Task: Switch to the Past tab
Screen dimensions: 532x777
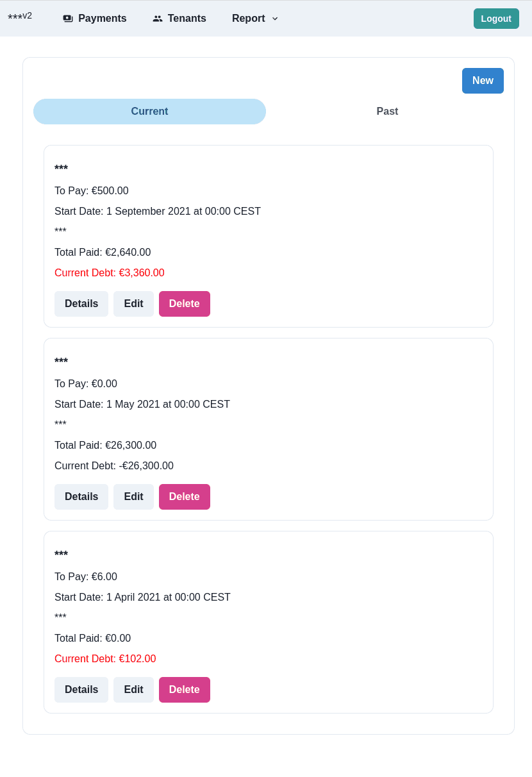Action: (387, 112)
